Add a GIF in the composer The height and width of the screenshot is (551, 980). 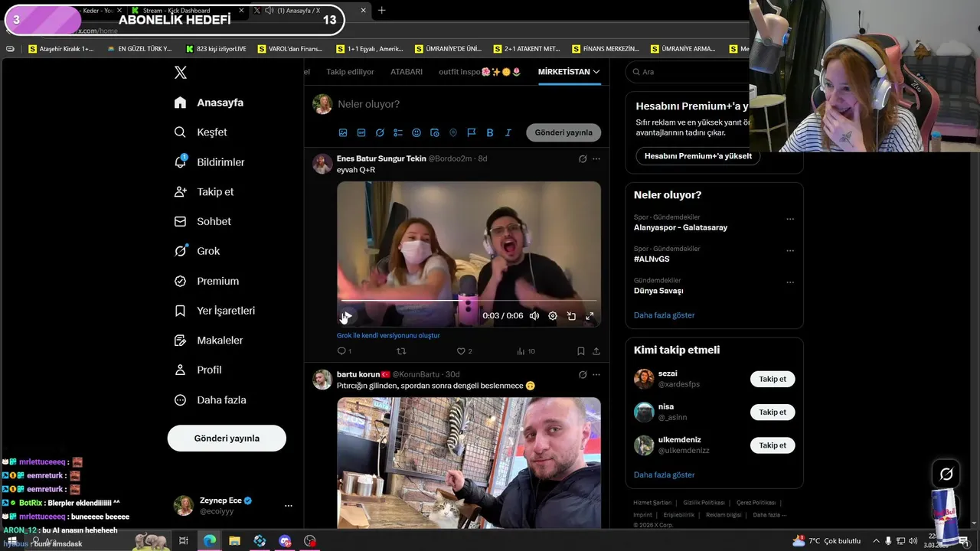(361, 132)
